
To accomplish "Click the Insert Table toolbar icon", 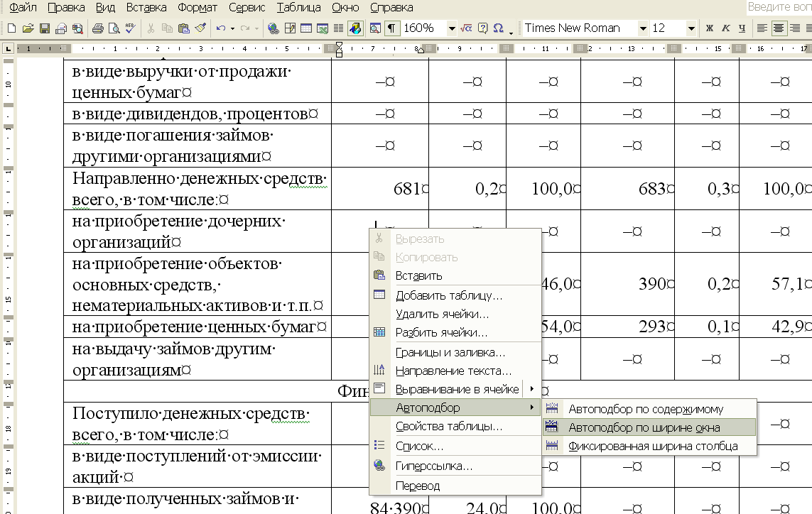I will point(306,28).
